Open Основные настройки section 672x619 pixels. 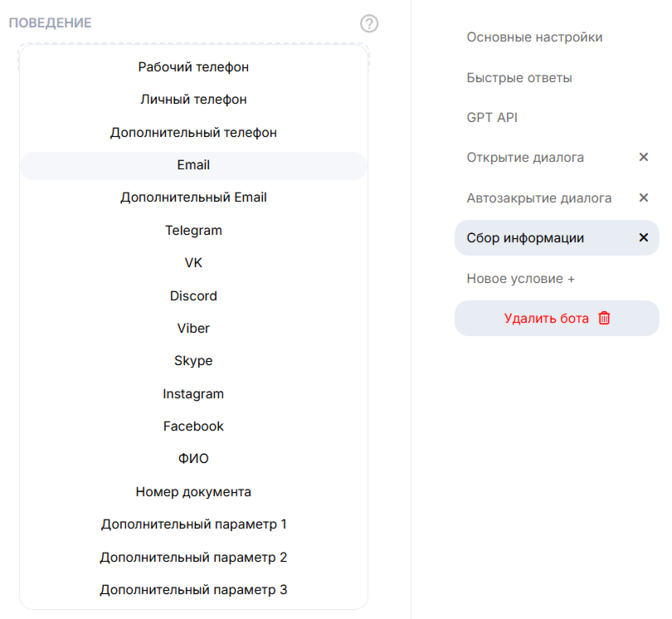click(534, 37)
